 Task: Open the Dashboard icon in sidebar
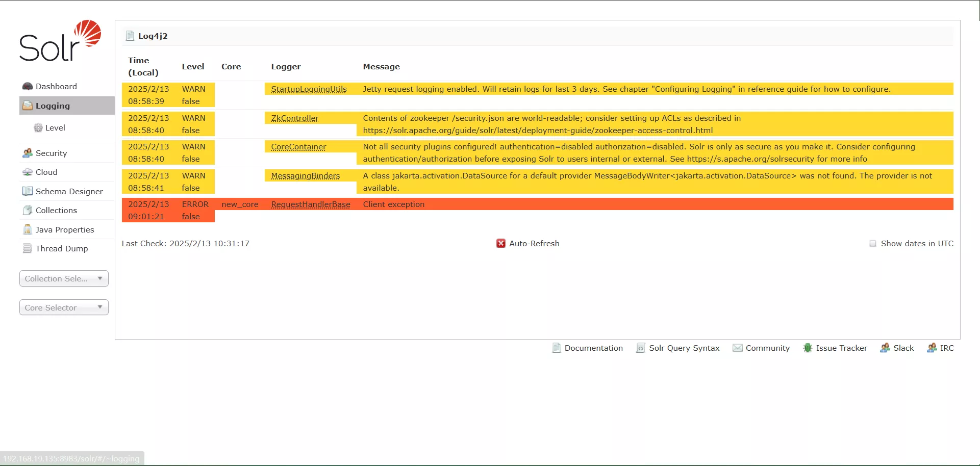click(28, 87)
